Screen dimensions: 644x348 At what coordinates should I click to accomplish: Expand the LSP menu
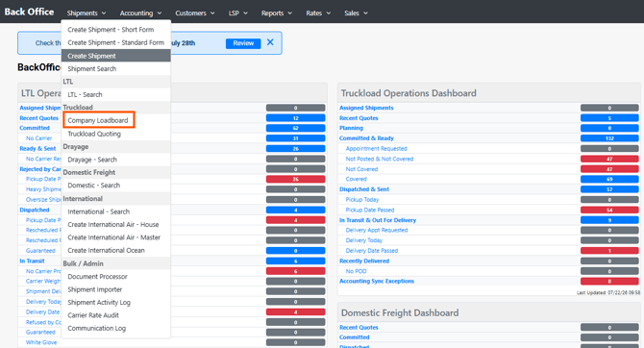coord(238,13)
